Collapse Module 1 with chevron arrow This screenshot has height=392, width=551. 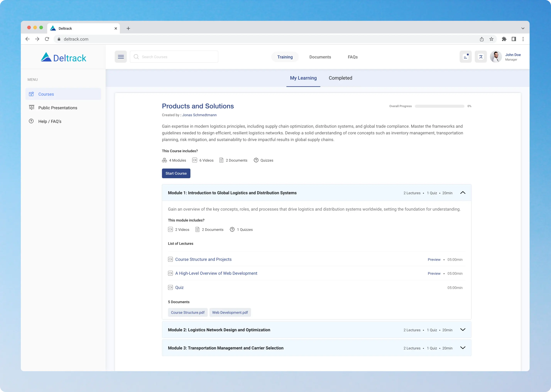tap(463, 193)
